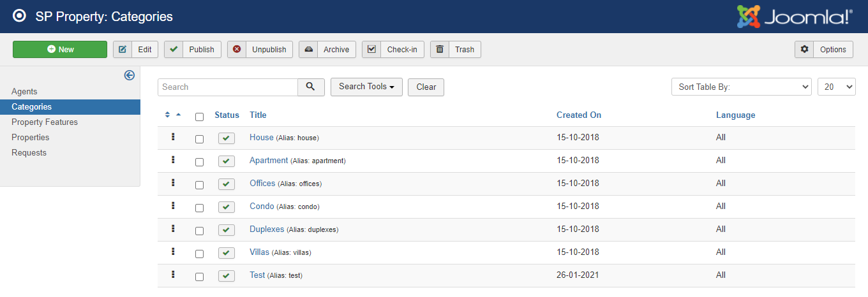
Task: Check the box for Apartment row
Action: click(199, 162)
